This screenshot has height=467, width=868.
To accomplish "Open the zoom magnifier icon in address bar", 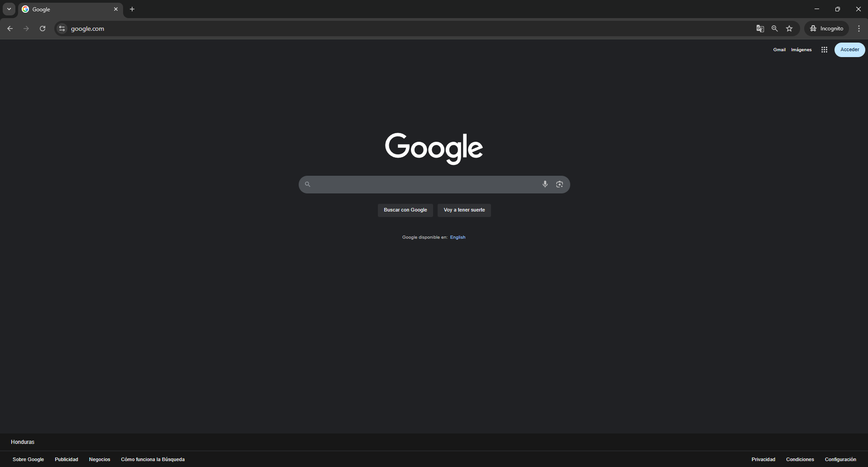I will click(775, 29).
